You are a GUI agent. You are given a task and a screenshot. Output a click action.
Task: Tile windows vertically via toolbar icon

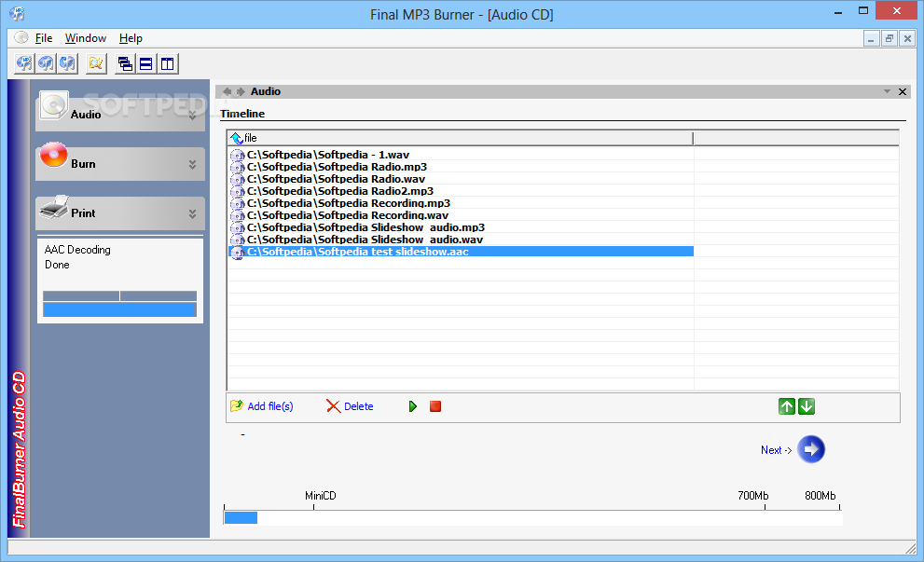168,63
